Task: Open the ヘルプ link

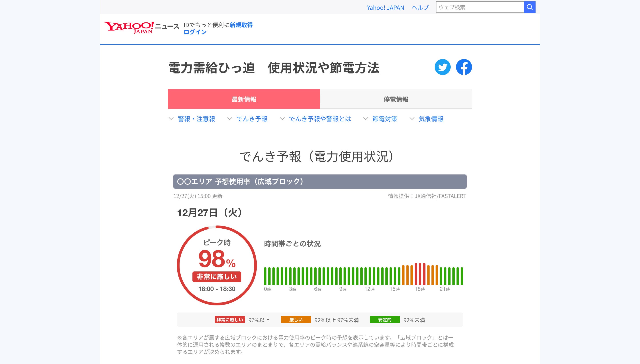Action: pos(420,8)
